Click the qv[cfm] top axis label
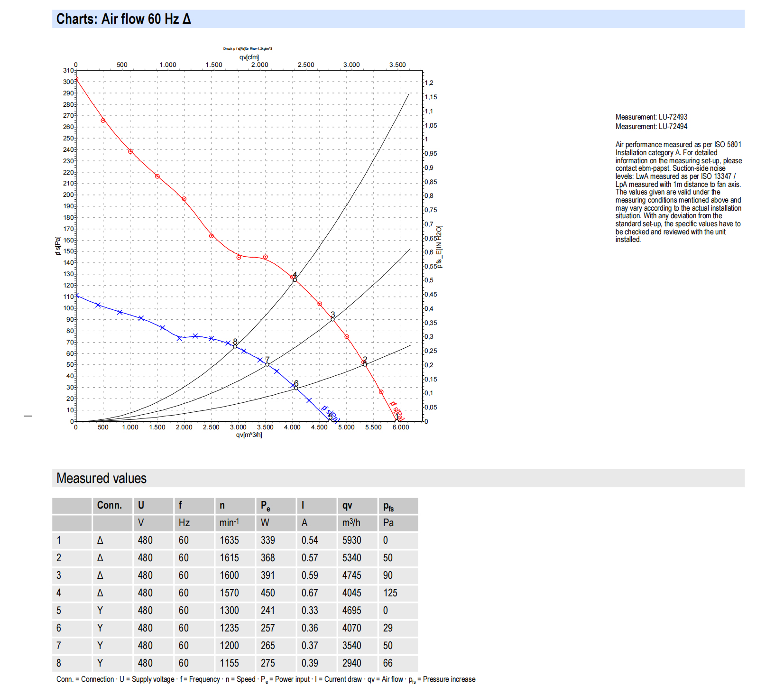The width and height of the screenshot is (784, 696). (249, 57)
